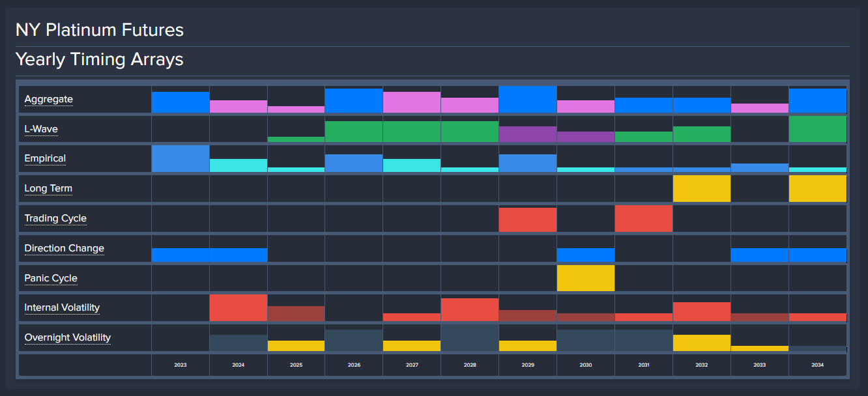Select the Long Term row label
The height and width of the screenshot is (396, 868).
click(x=48, y=188)
